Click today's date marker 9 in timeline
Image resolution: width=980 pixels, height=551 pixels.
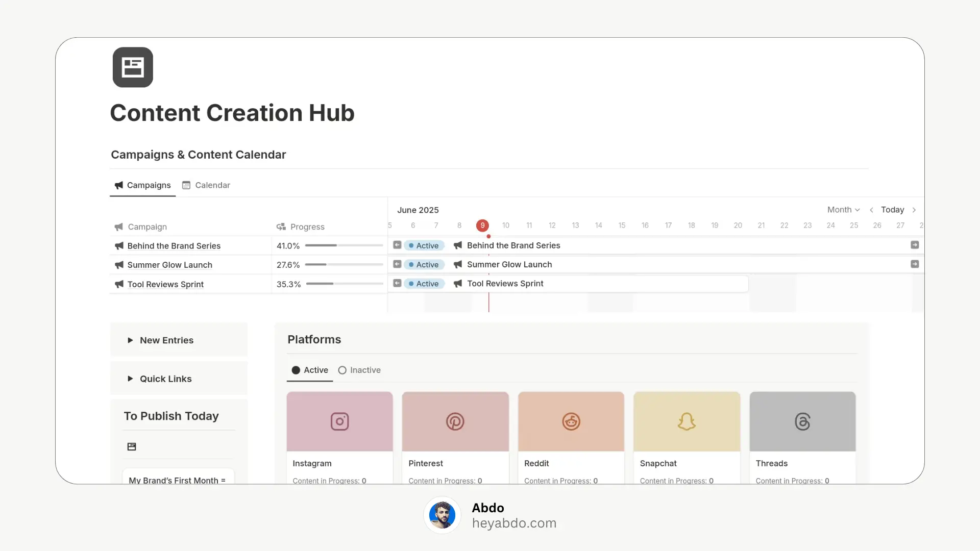tap(482, 226)
